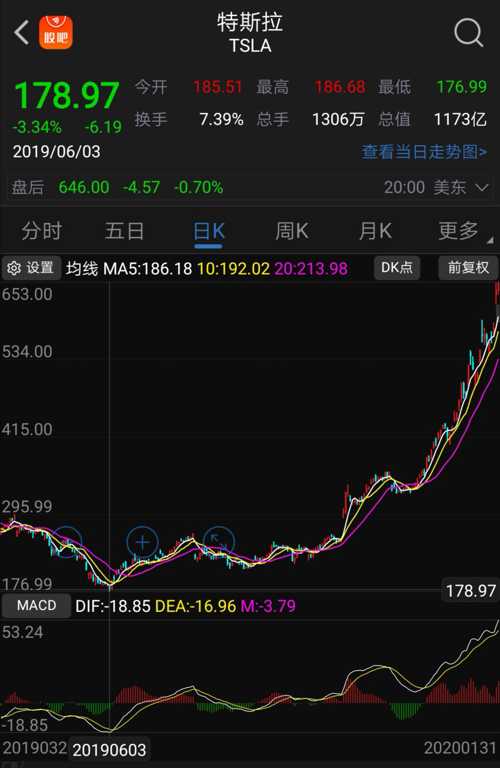Open the 更多 chart period menu

coord(460,231)
